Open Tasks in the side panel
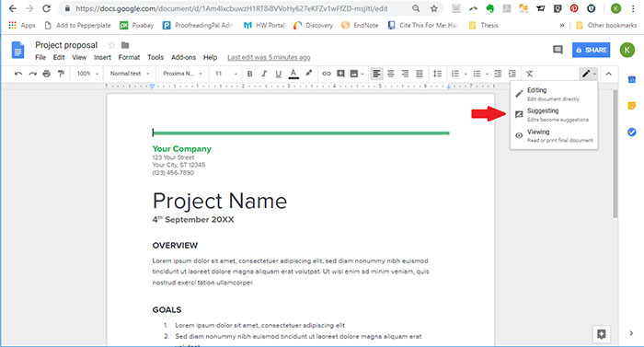The image size is (644, 347). [x=632, y=132]
